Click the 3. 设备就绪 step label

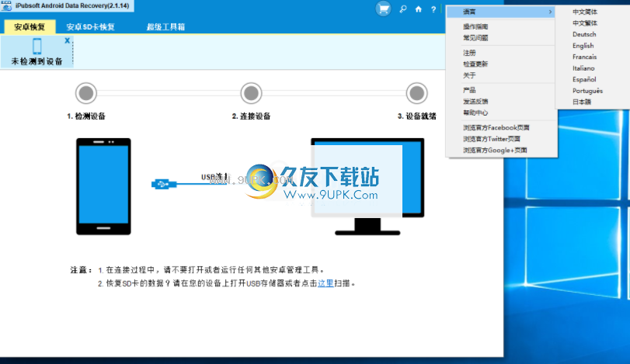click(x=416, y=116)
